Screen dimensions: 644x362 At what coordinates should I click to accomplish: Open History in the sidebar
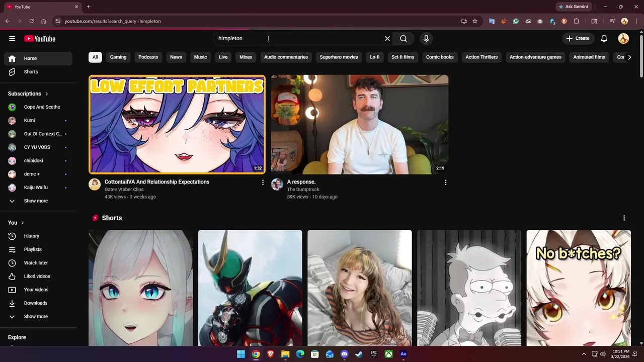point(38,236)
